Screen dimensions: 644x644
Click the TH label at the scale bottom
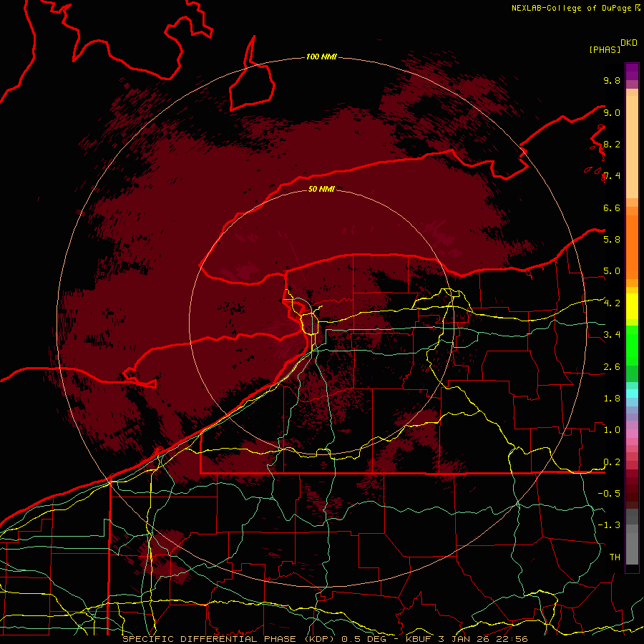[x=615, y=557]
